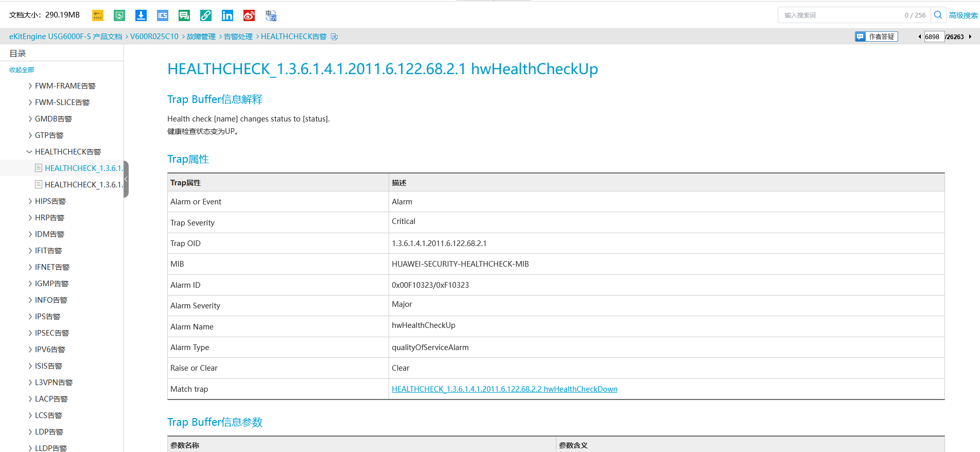Viewport: 980px width, 452px height.
Task: Click the MIB value HUAWEI-SECURITY-HEALTHCHECK-MIB
Action: 460,264
